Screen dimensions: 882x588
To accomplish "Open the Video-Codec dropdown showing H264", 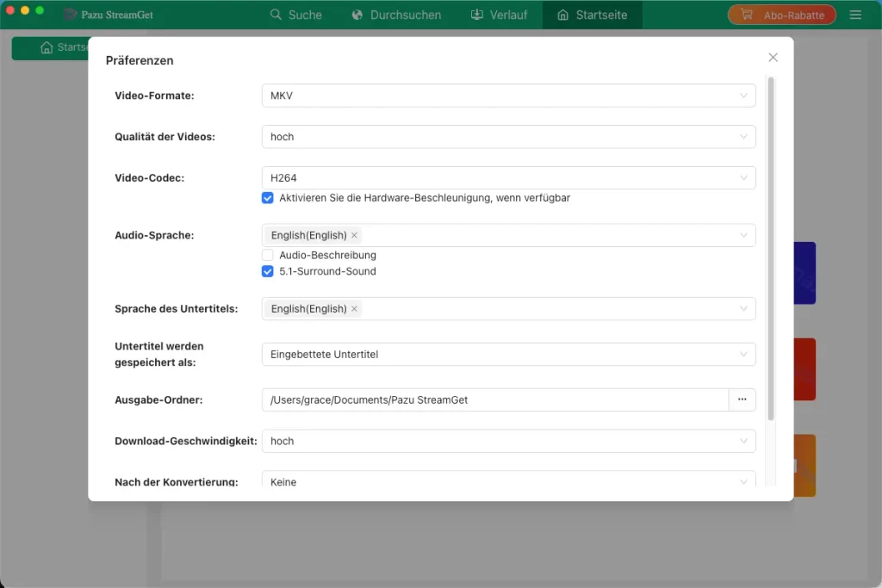I will (x=508, y=177).
